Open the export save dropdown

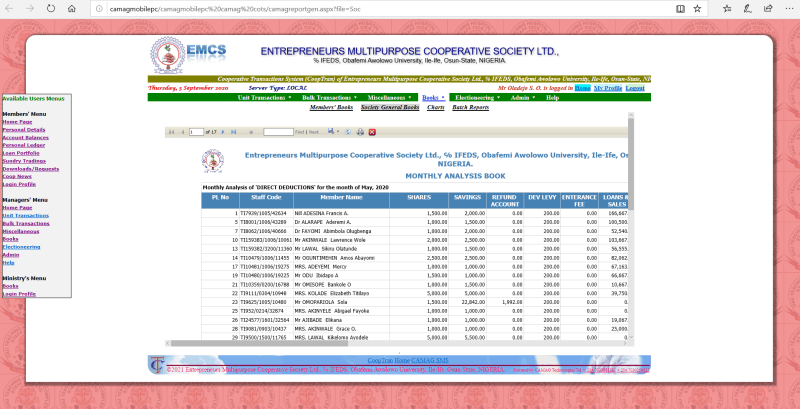click(x=334, y=132)
